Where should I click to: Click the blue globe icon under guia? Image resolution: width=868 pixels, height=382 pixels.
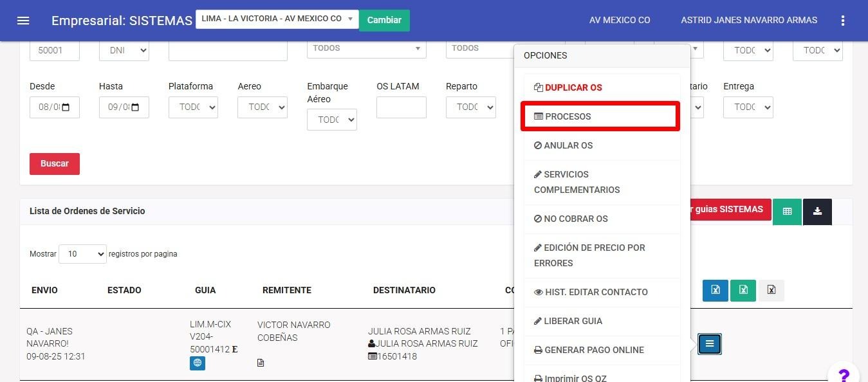click(x=198, y=363)
